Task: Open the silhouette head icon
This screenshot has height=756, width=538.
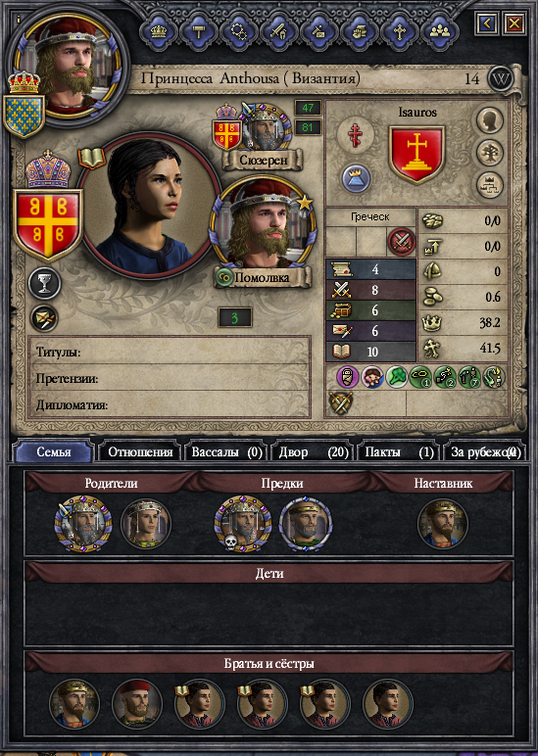Action: tap(490, 120)
